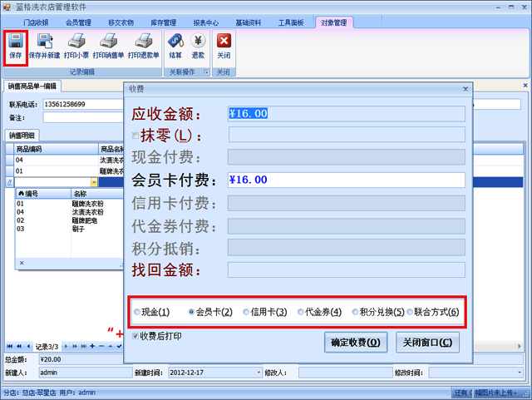Go to previous record in navigator
The width and height of the screenshot is (532, 400).
point(28,346)
